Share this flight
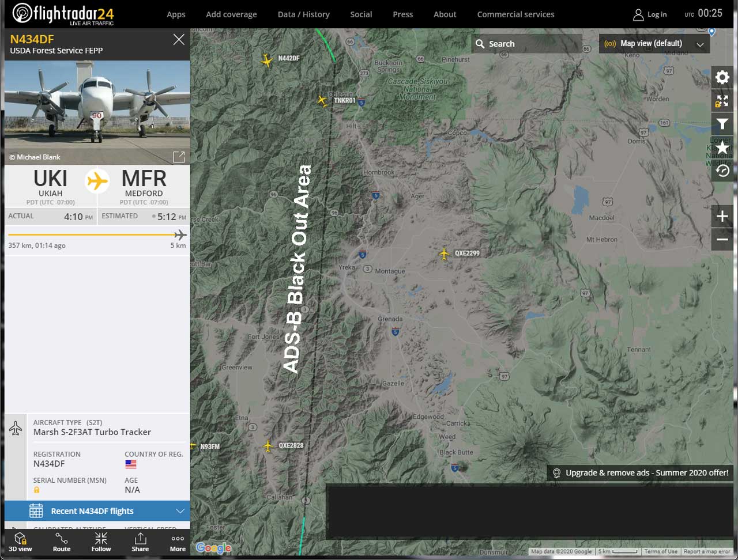This screenshot has height=560, width=738. [140, 542]
